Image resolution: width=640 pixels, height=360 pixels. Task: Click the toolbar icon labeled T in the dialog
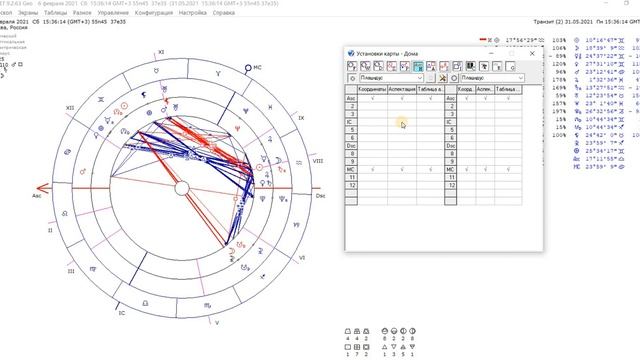(352, 66)
